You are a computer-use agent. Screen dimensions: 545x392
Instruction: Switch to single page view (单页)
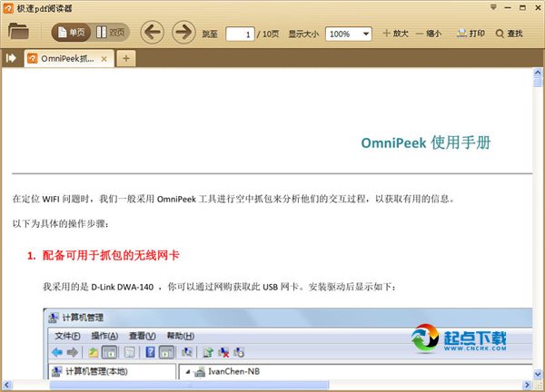click(71, 33)
